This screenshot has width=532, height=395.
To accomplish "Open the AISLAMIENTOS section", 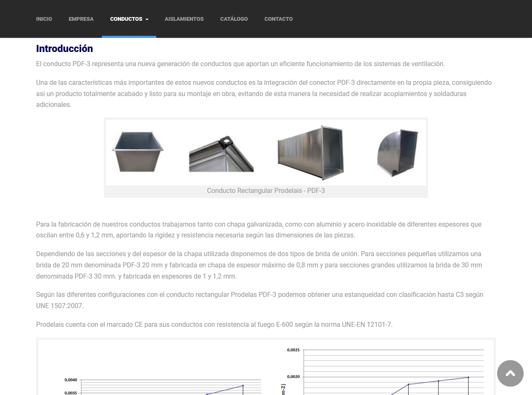I will (184, 19).
